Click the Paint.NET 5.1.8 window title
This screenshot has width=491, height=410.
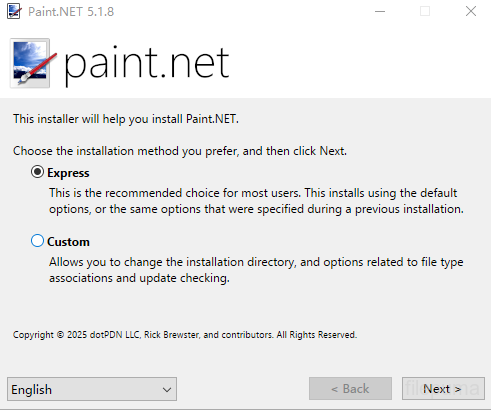pos(71,12)
